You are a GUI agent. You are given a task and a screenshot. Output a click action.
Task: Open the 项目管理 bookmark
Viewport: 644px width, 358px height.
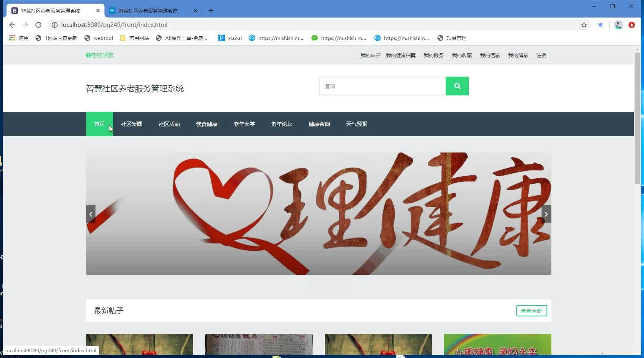pyautogui.click(x=452, y=38)
